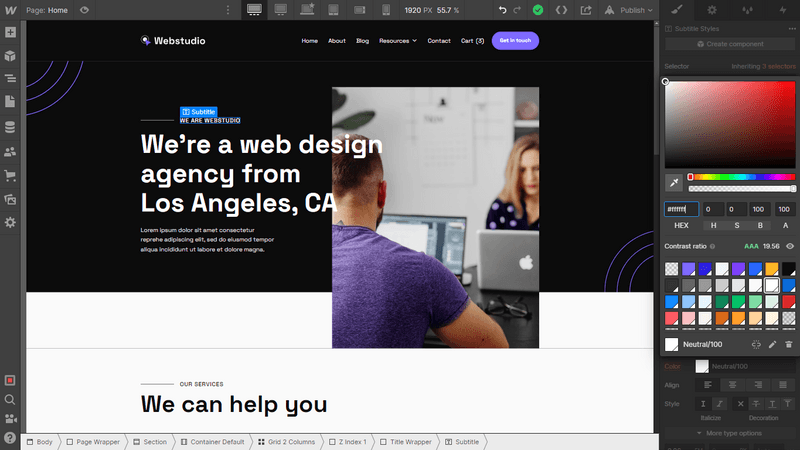Select Section in the breadcrumb bar
This screenshot has width=800, height=450.
point(151,442)
